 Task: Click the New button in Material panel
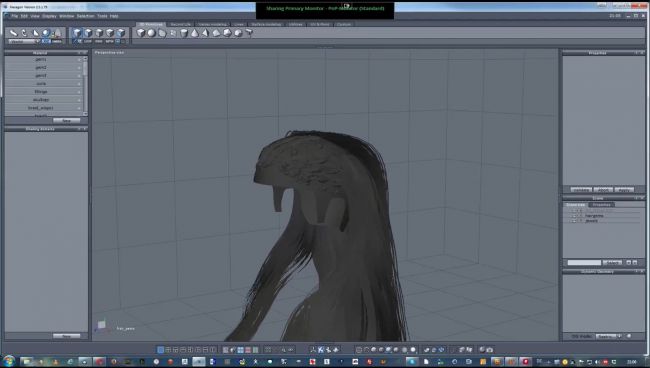click(66, 121)
